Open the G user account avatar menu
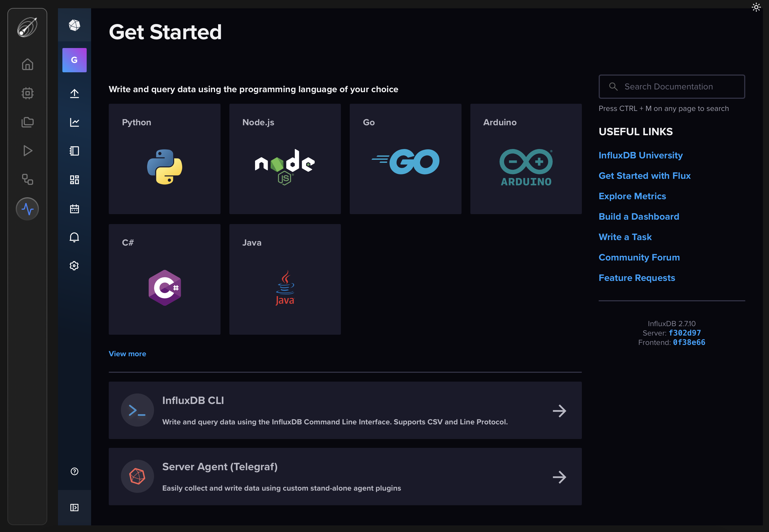Screen dimensions: 769x532 click(x=74, y=60)
